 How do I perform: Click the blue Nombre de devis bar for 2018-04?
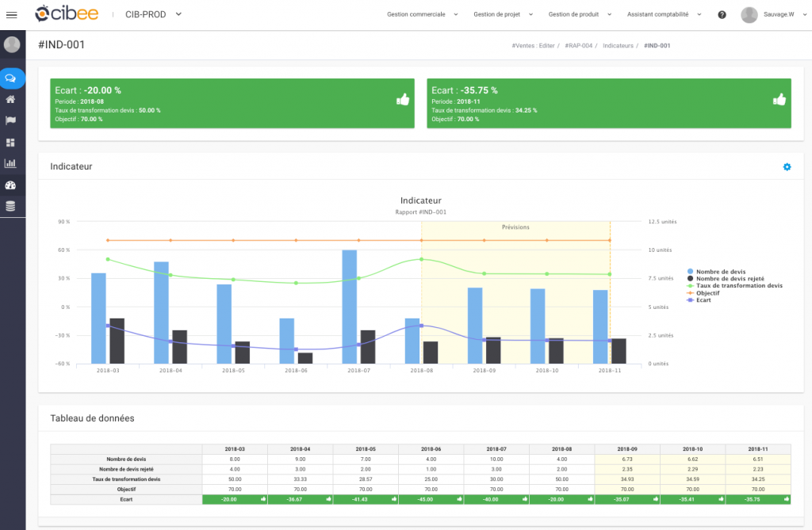point(161,313)
